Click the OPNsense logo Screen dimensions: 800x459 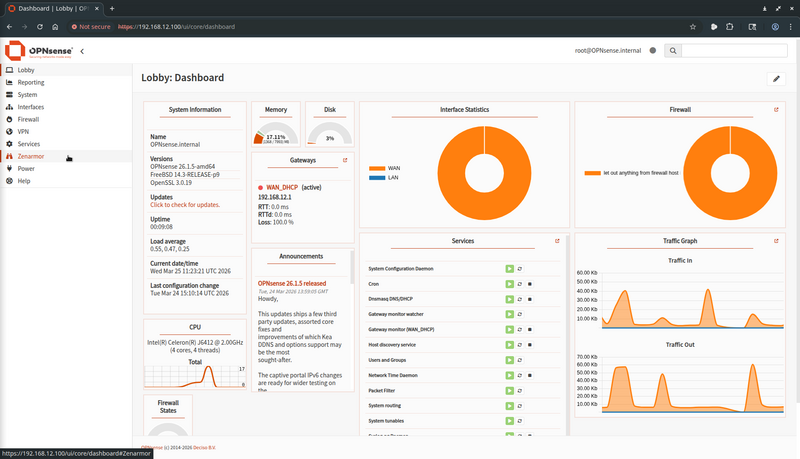tap(39, 50)
